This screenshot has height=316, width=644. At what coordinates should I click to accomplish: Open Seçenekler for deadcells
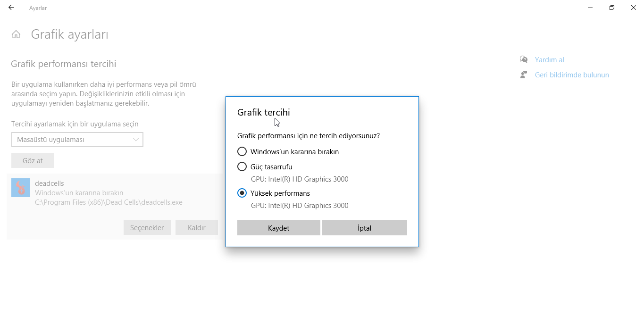[x=147, y=228]
